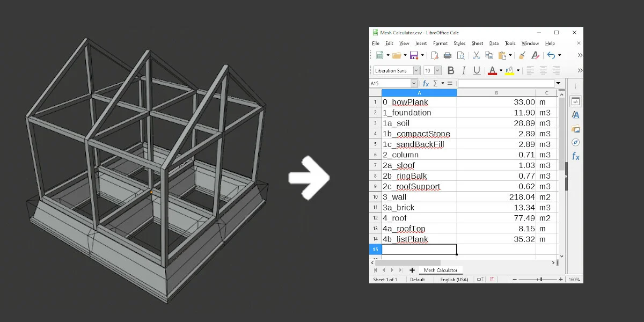Open the font size dropdown
Viewport: 644px width, 322px height.
tap(437, 70)
